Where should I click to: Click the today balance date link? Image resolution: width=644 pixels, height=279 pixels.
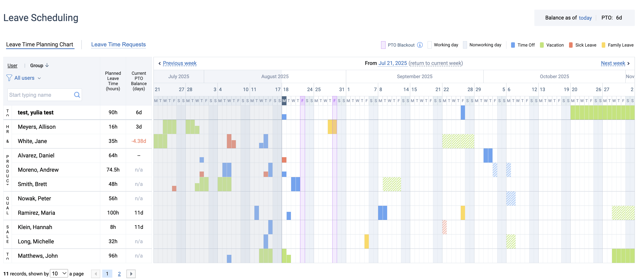coord(585,18)
